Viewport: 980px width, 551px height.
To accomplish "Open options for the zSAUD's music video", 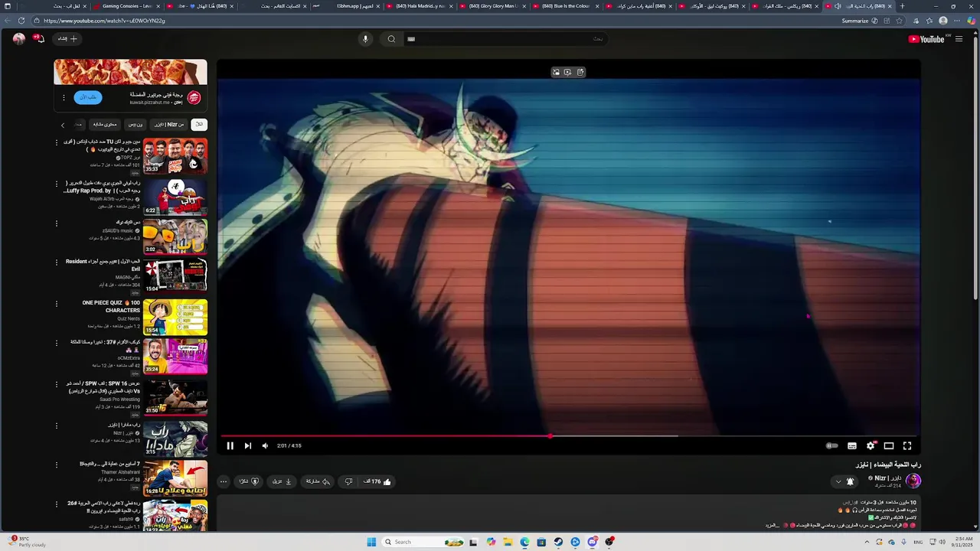I will point(56,223).
